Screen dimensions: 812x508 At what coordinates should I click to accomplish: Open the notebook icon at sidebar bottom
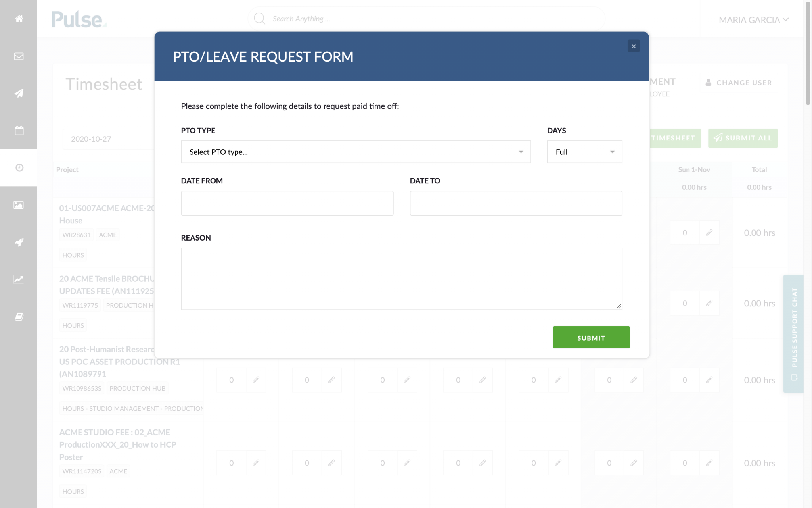pos(18,316)
